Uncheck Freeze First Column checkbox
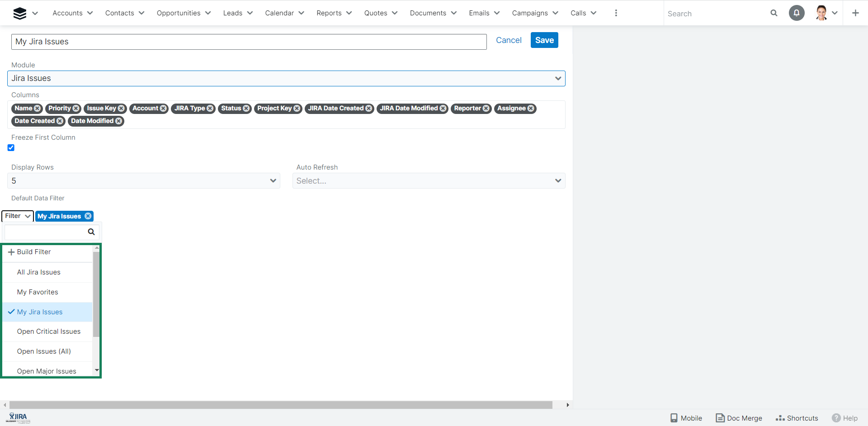 pos(11,148)
